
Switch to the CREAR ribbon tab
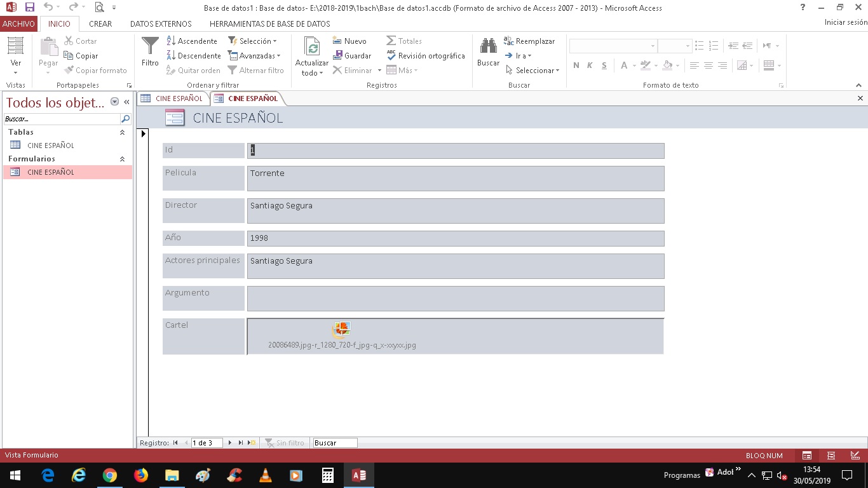[x=100, y=24]
